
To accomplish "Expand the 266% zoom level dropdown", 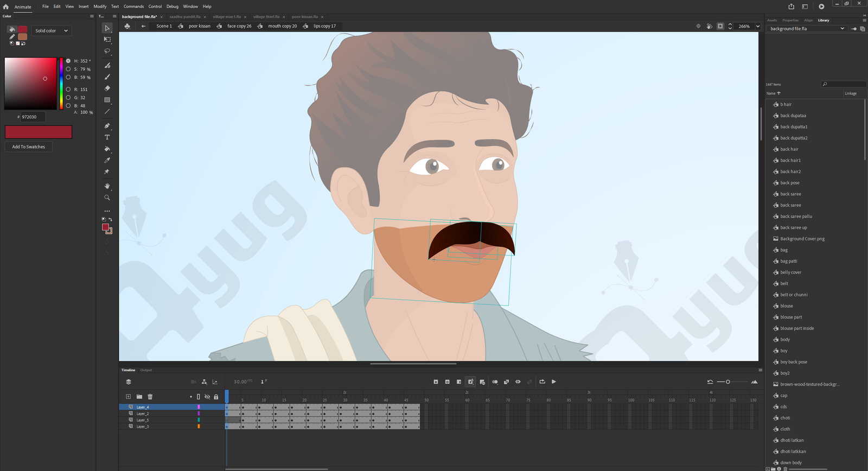I will [758, 26].
